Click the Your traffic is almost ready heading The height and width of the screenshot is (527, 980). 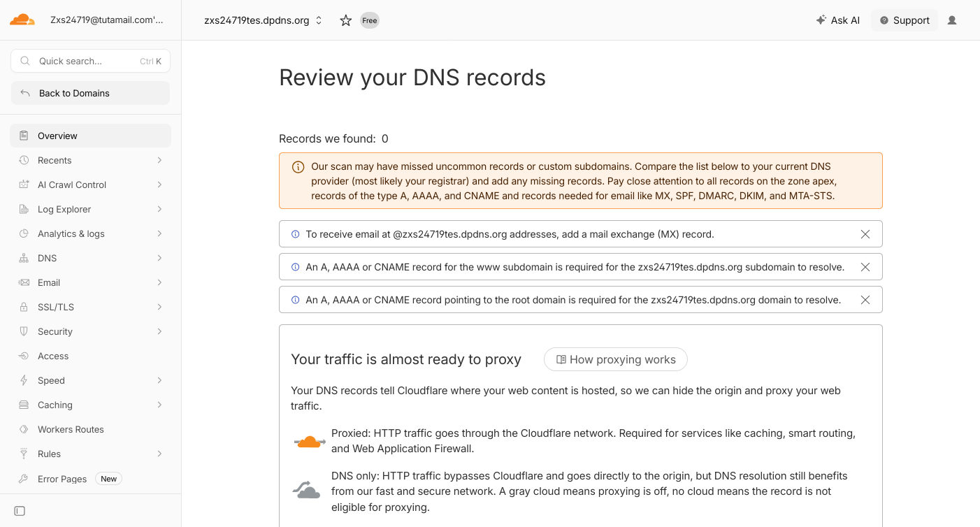tap(406, 359)
